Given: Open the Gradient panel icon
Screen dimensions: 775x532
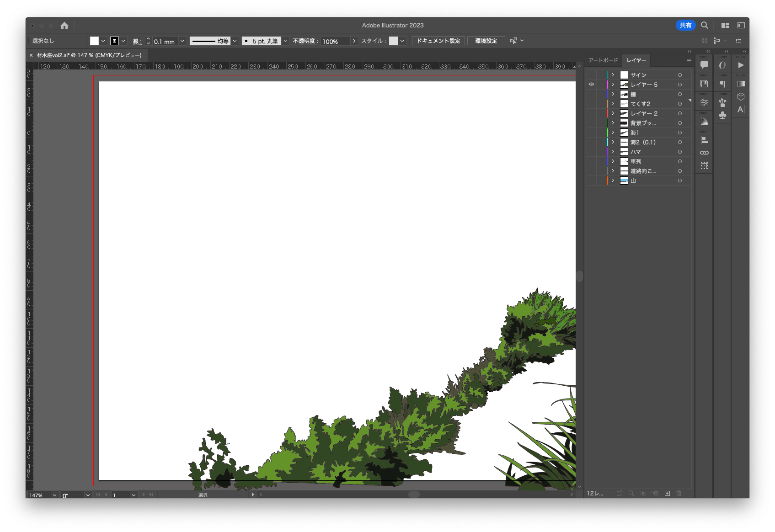Looking at the screenshot, I should 741,84.
